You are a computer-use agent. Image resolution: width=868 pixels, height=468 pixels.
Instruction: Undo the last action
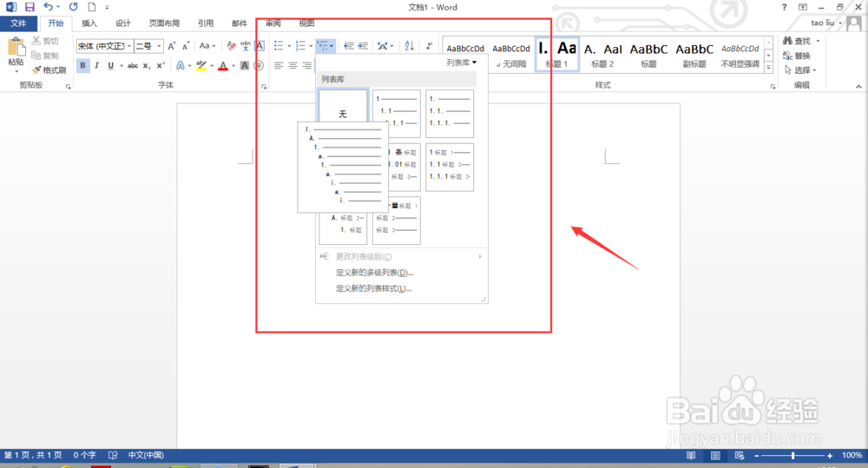click(x=48, y=7)
